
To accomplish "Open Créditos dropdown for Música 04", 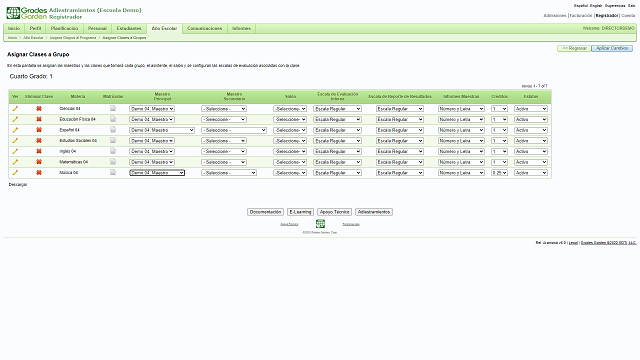I will (499, 173).
